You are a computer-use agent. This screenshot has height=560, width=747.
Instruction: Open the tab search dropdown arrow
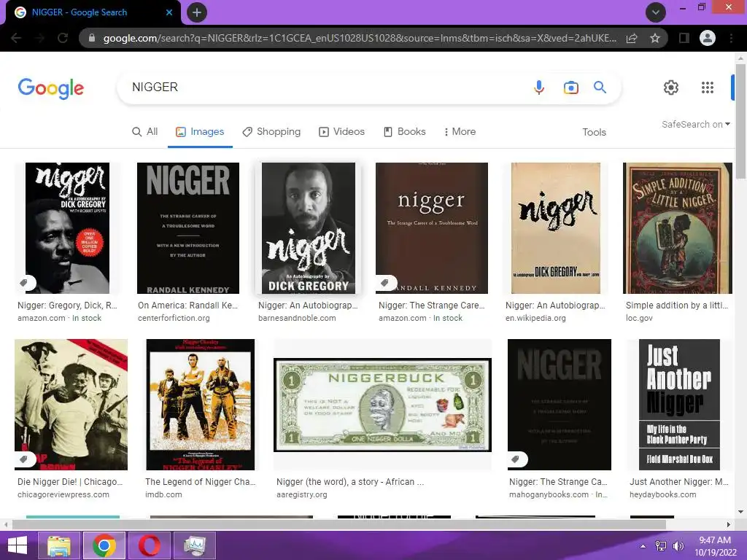656,12
